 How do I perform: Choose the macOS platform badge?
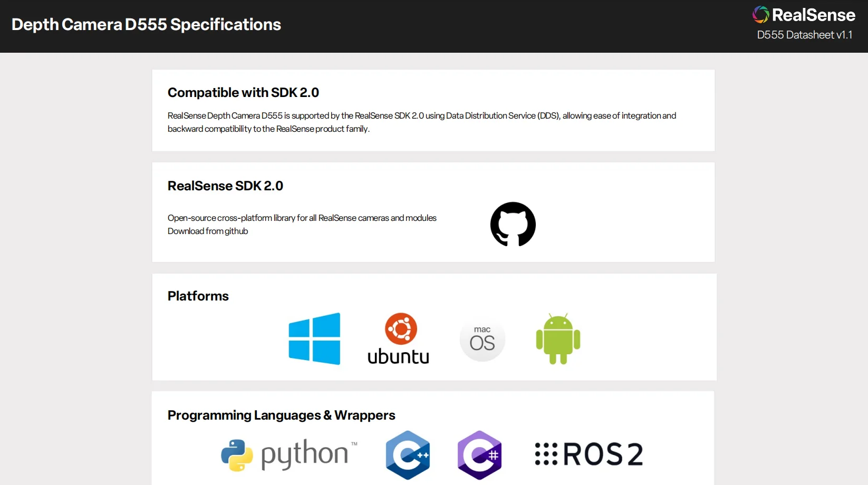482,339
